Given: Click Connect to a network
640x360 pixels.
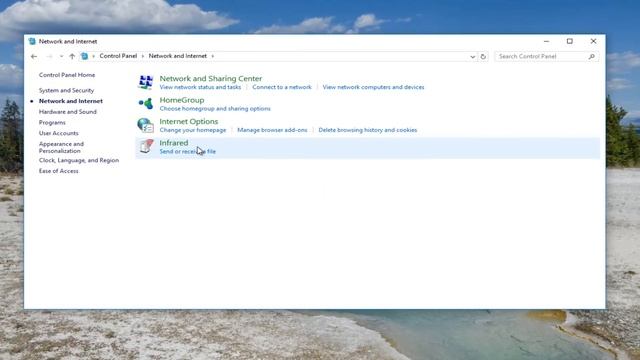Looking at the screenshot, I should (282, 87).
